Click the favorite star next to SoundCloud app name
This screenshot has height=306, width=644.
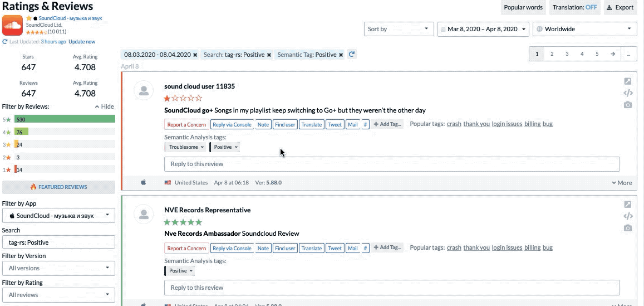click(29, 18)
